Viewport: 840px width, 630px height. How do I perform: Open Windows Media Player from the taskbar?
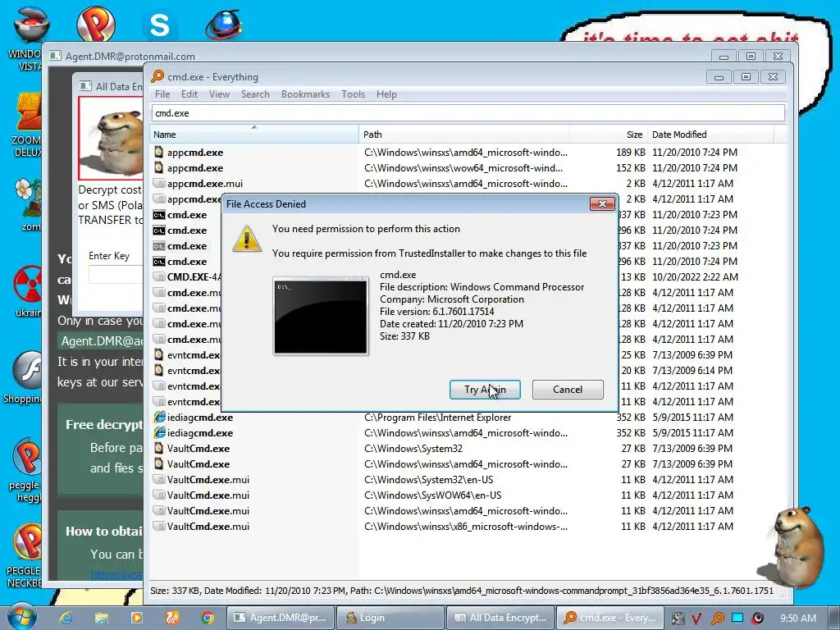click(x=137, y=618)
